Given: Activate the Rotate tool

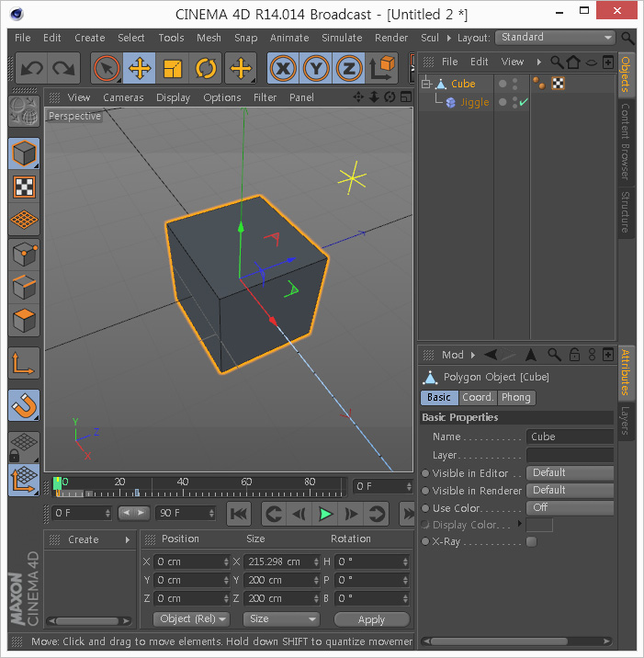Looking at the screenshot, I should pyautogui.click(x=206, y=68).
